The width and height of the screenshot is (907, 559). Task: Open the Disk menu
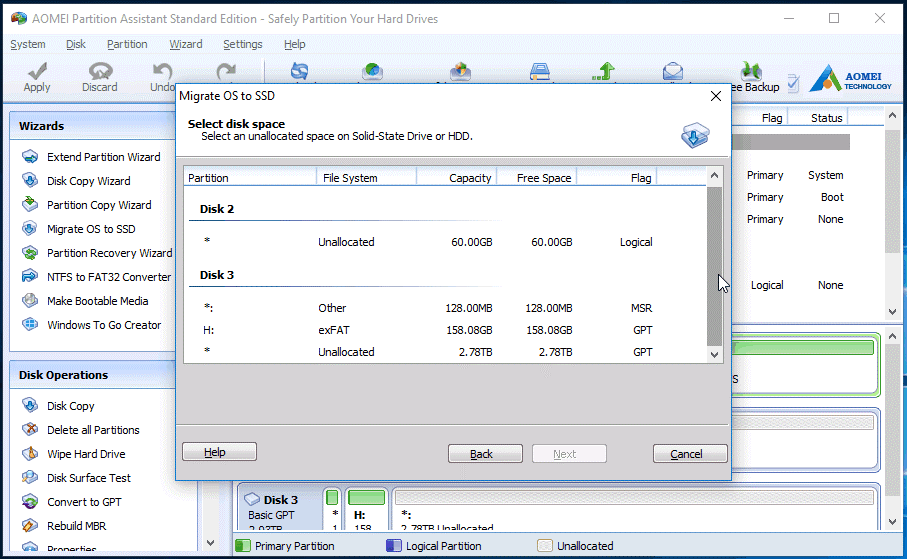click(76, 44)
